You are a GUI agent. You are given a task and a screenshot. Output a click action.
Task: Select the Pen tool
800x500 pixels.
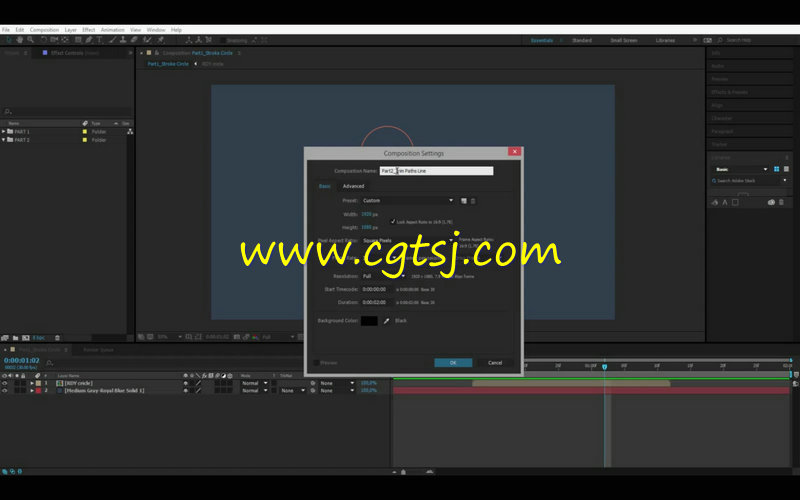pyautogui.click(x=89, y=40)
